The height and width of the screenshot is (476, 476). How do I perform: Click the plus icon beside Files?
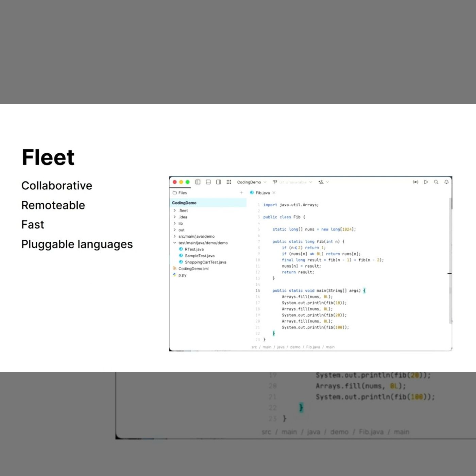pyautogui.click(x=241, y=193)
